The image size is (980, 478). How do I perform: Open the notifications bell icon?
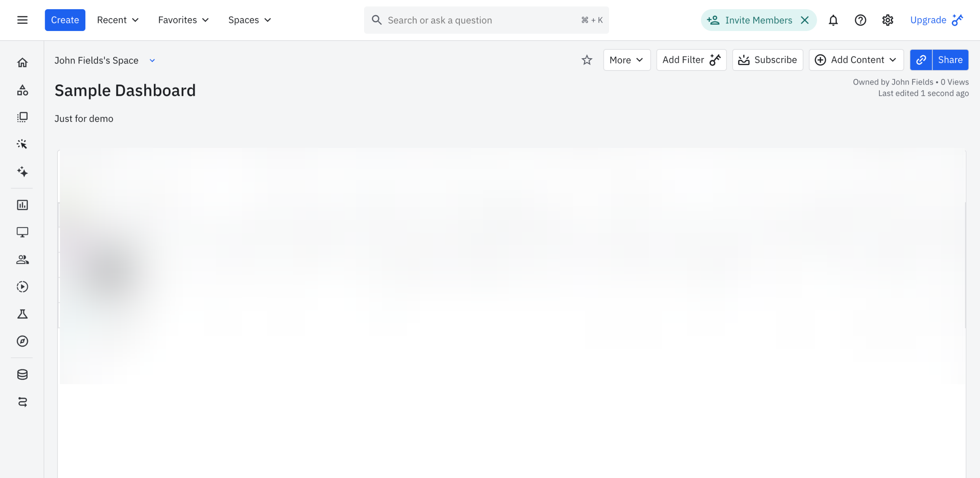pos(833,20)
